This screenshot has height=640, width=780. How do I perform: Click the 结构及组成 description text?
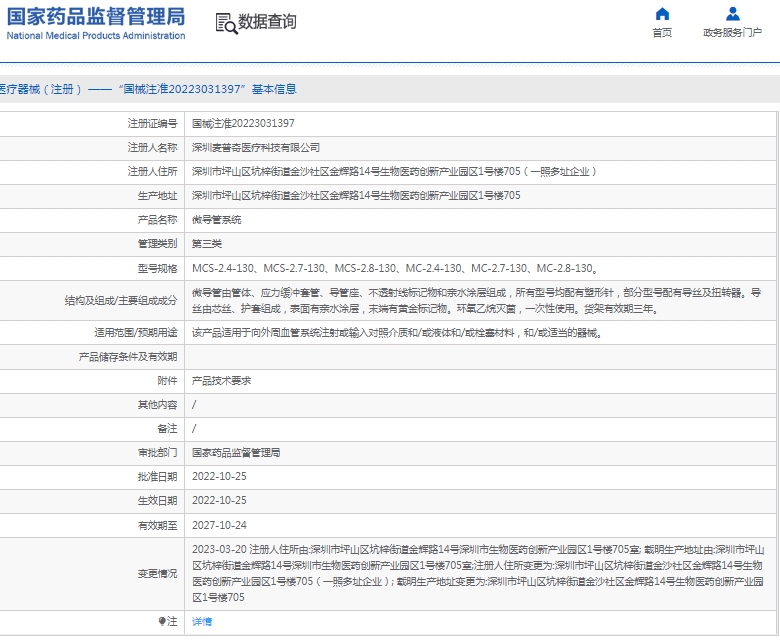(477, 301)
